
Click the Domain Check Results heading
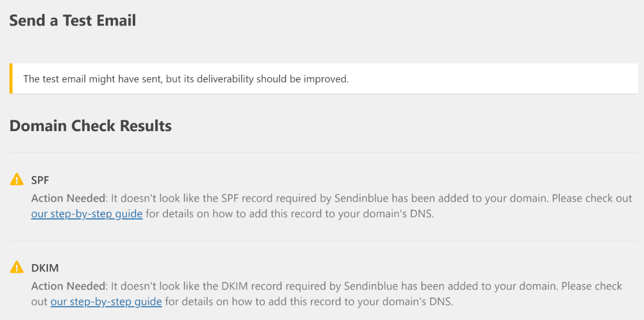91,126
